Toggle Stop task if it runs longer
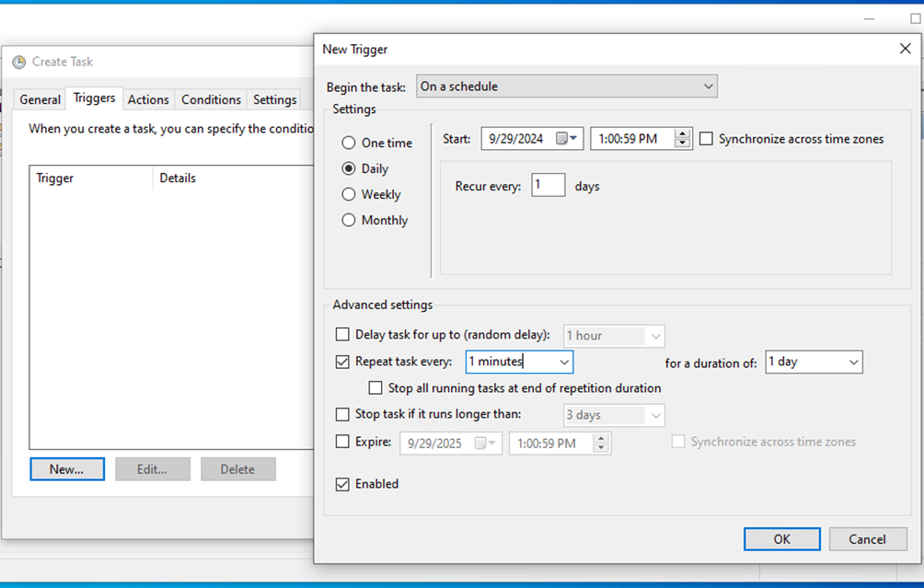The height and width of the screenshot is (588, 924). (x=342, y=415)
